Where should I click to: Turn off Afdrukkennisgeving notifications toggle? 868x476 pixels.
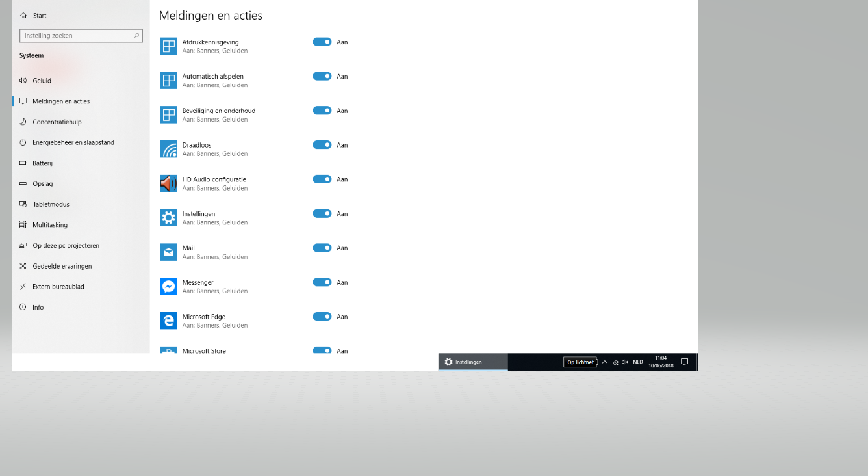tap(322, 42)
